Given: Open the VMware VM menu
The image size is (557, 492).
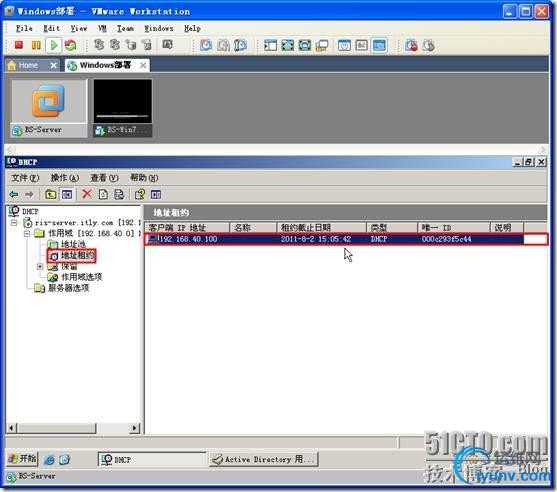Looking at the screenshot, I should 102,28.
